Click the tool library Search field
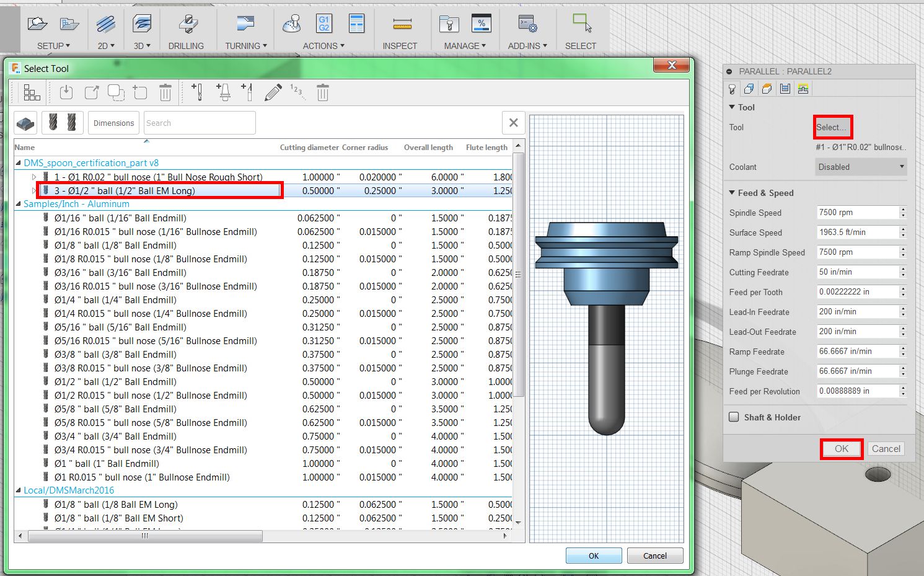Image resolution: width=924 pixels, height=576 pixels. coord(199,123)
